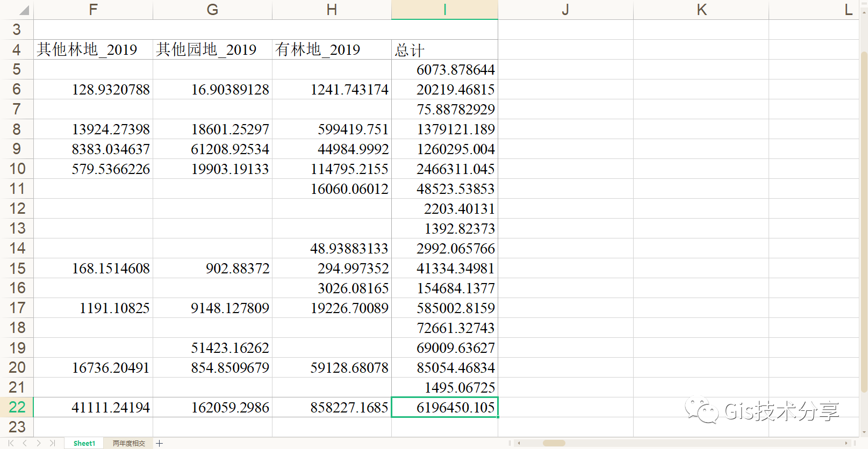
Task: Select cell with 48523.53853
Action: click(x=445, y=189)
